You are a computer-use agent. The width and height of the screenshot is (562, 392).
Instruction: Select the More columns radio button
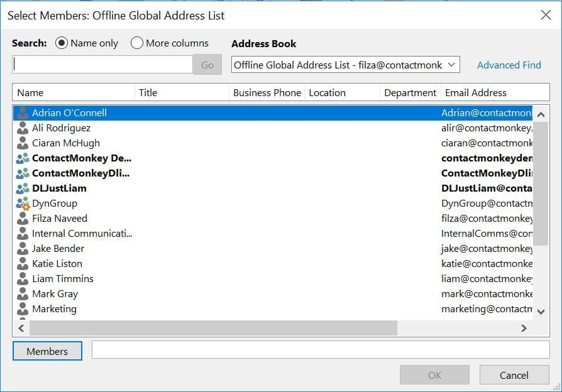(137, 43)
